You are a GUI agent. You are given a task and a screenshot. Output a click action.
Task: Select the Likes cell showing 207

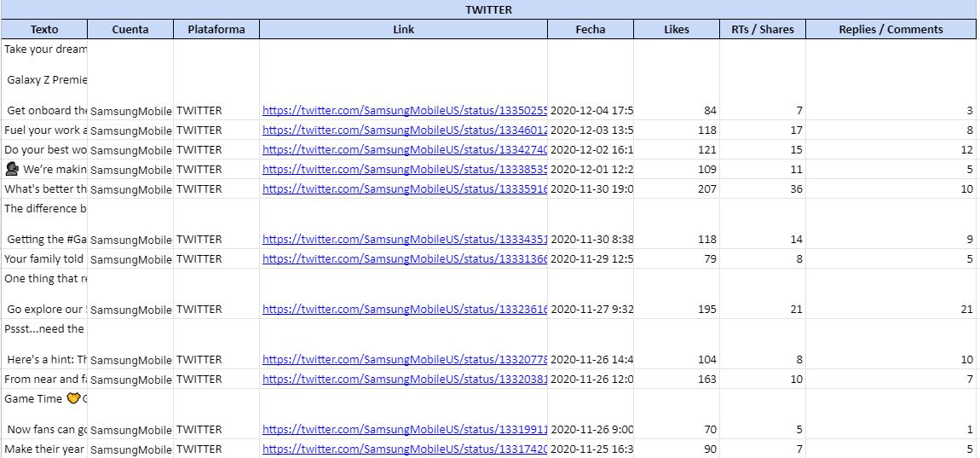677,189
